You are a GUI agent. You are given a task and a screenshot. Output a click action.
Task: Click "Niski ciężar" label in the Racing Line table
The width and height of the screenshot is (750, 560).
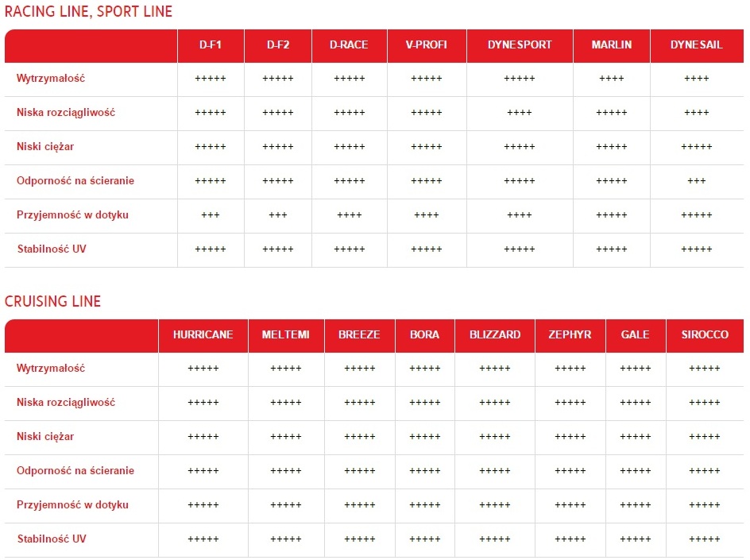click(x=45, y=146)
